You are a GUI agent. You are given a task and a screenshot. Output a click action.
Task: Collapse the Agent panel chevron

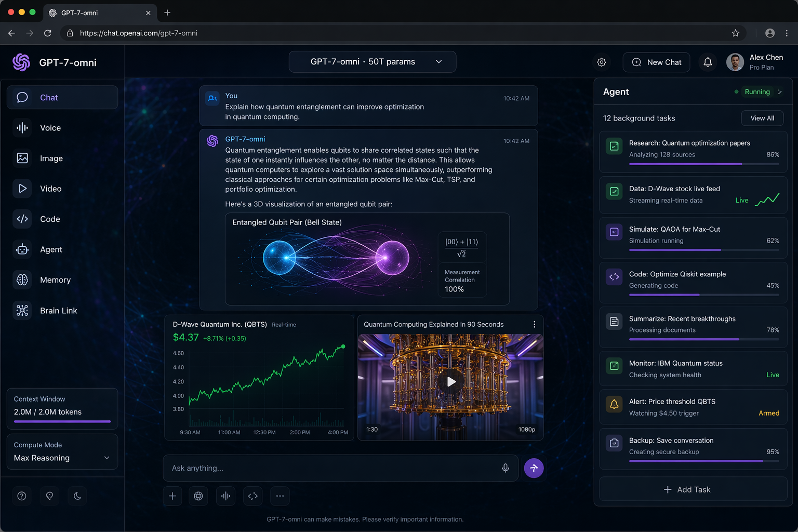pyautogui.click(x=780, y=92)
